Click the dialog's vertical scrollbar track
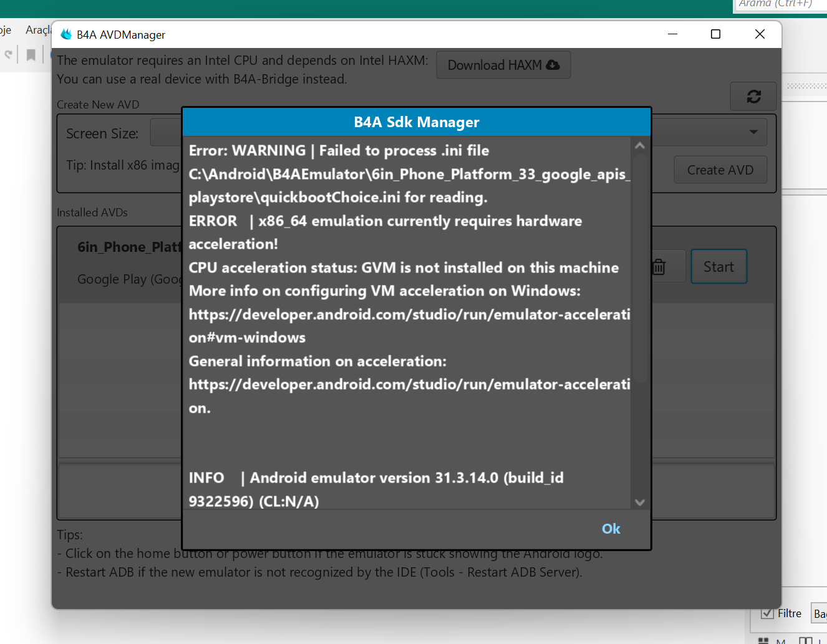Screen dimensions: 827x644 640,324
